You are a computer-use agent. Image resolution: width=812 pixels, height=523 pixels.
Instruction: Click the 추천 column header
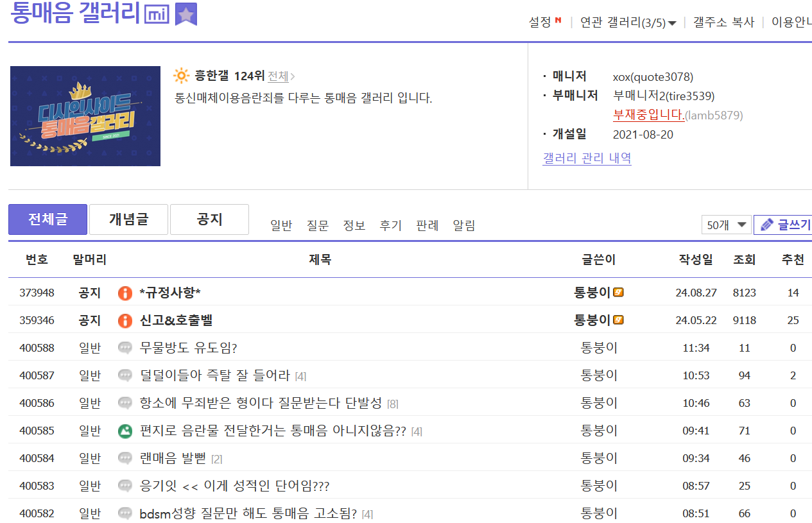[x=793, y=260]
